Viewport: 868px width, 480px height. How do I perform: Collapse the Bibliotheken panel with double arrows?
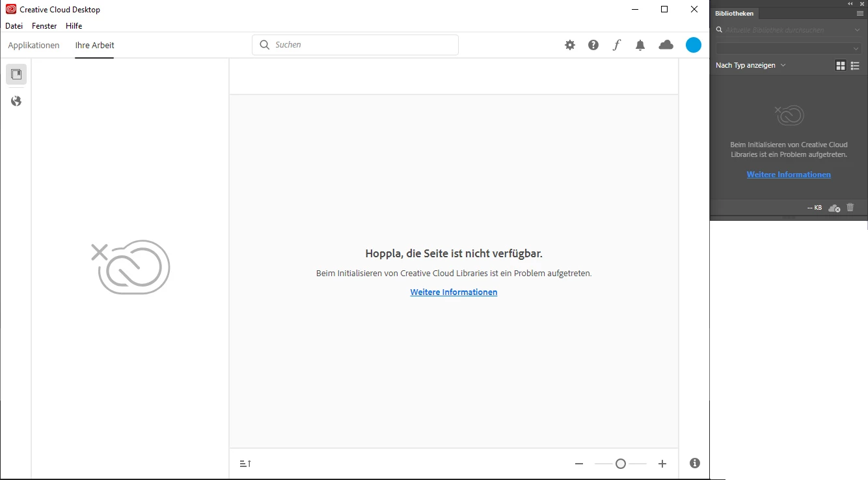pyautogui.click(x=850, y=3)
